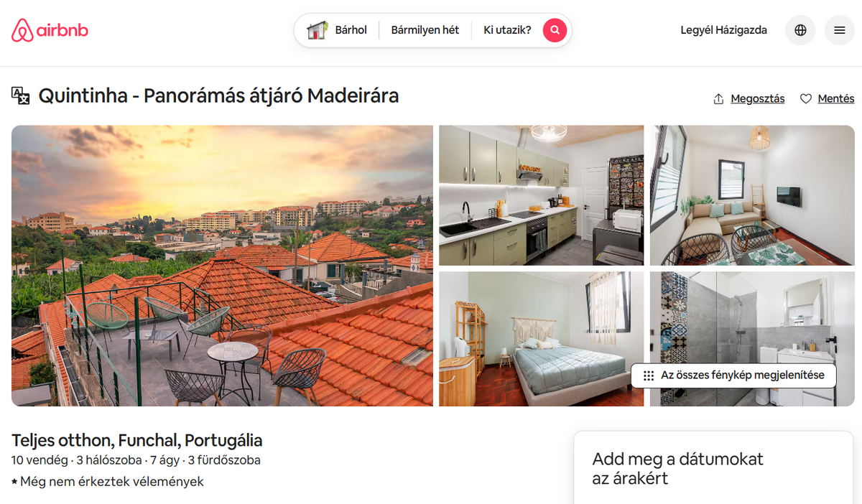Screen dimensions: 862x504
Task: Open the terrace sunset main photo
Action: pyautogui.click(x=222, y=266)
